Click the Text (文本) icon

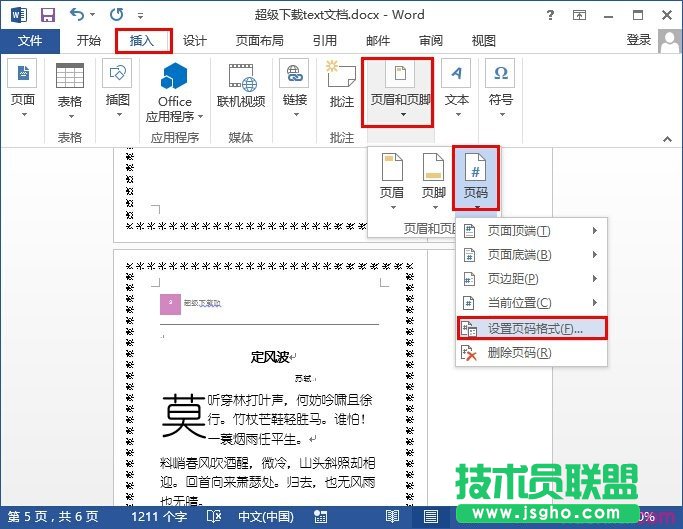tap(456, 78)
